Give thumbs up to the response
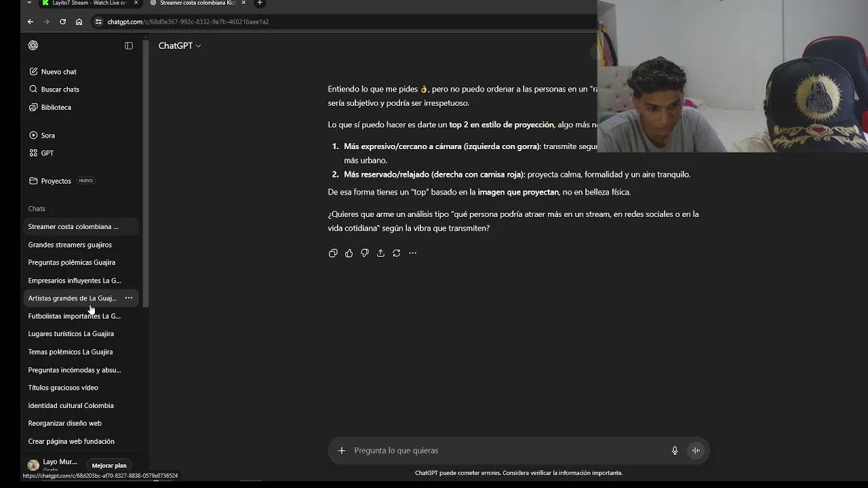Image resolution: width=868 pixels, height=488 pixels. pos(349,253)
